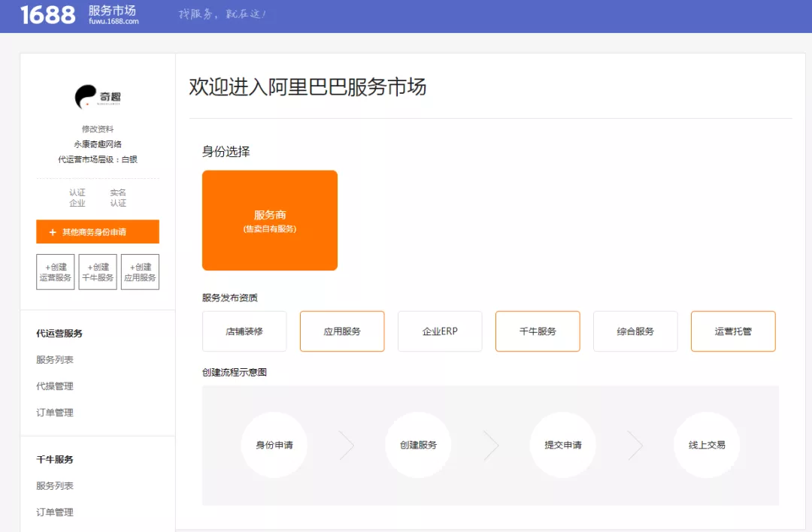This screenshot has width=812, height=532.
Task: Click the plus icon on 其他商务身份申请
Action: click(53, 232)
